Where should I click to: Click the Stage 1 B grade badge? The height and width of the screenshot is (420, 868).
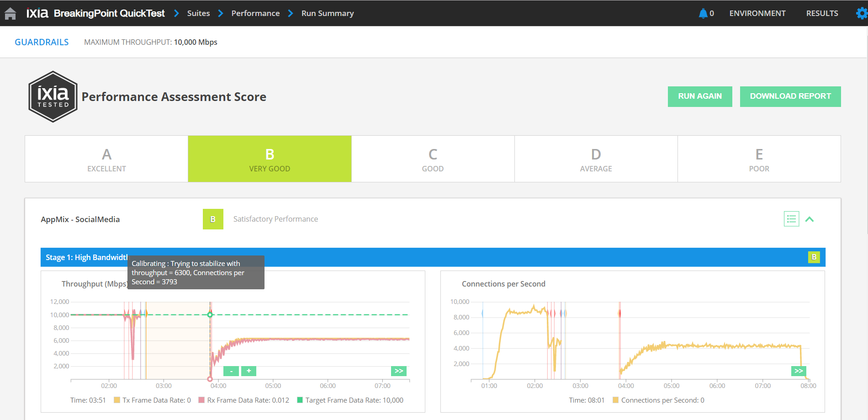coord(814,257)
